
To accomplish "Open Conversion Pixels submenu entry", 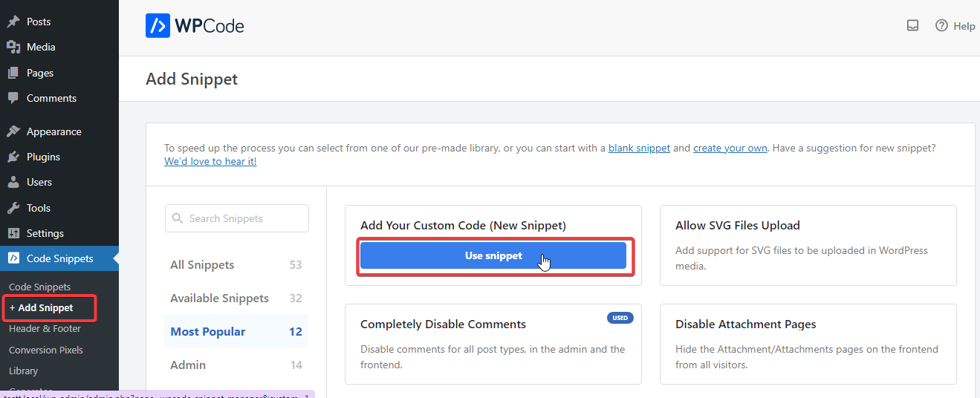I will 46,350.
